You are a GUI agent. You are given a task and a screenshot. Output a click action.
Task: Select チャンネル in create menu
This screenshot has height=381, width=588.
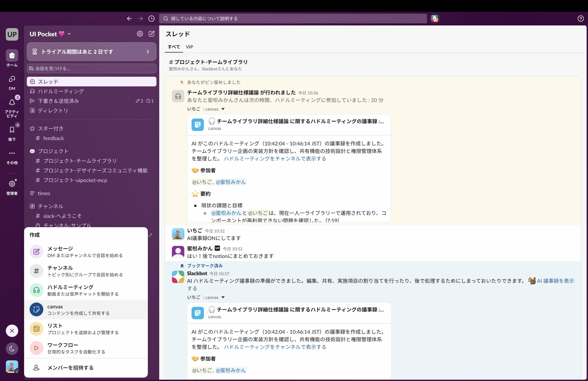point(86,271)
